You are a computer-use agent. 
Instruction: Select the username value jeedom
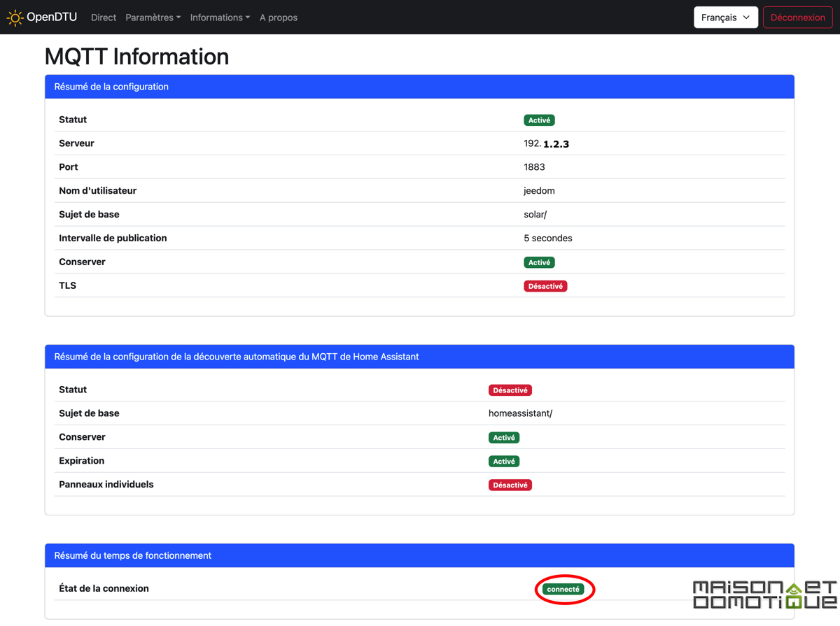pos(539,191)
